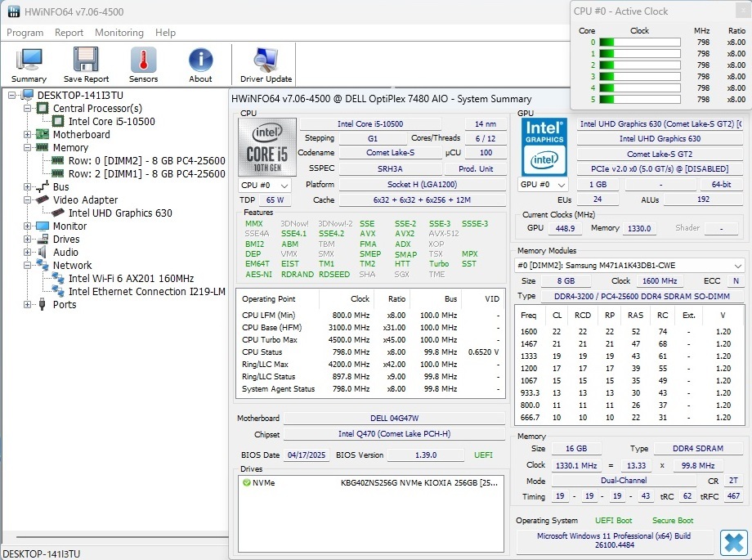Close the System Summary with blue X button
This screenshot has height=560, width=752.
pyautogui.click(x=734, y=543)
